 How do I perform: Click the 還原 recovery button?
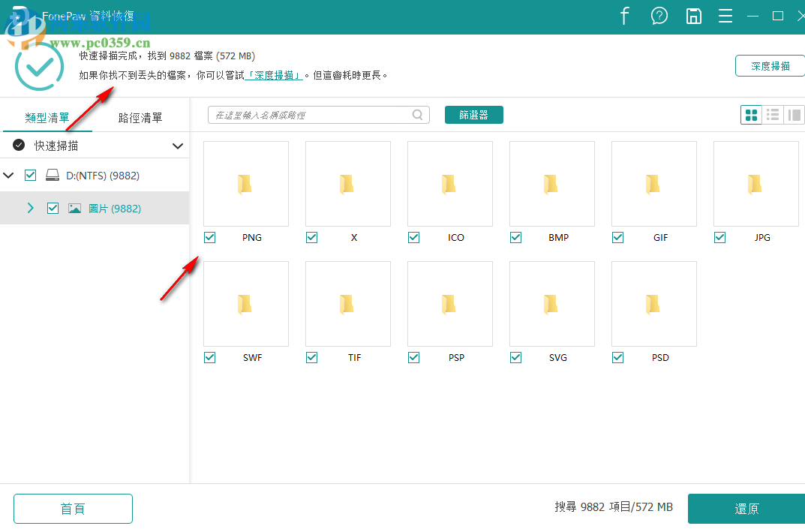click(746, 508)
